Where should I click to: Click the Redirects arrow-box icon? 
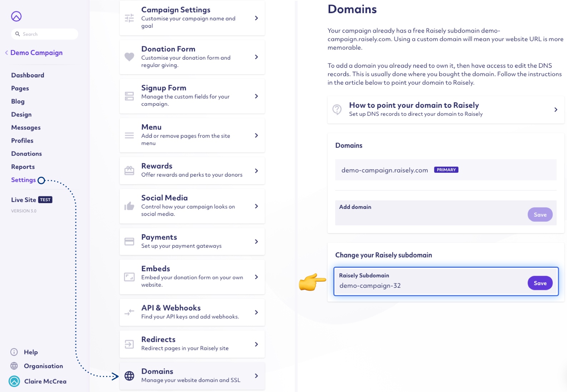[x=129, y=344]
